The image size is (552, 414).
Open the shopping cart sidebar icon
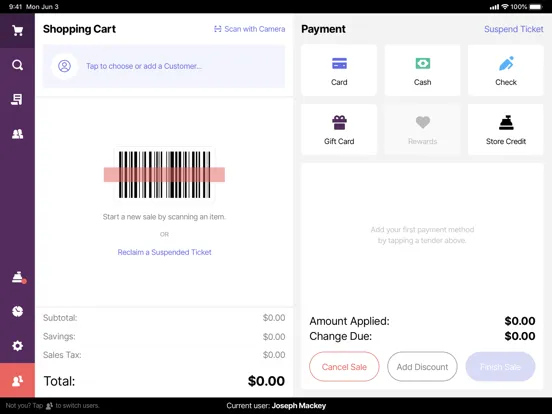17,31
